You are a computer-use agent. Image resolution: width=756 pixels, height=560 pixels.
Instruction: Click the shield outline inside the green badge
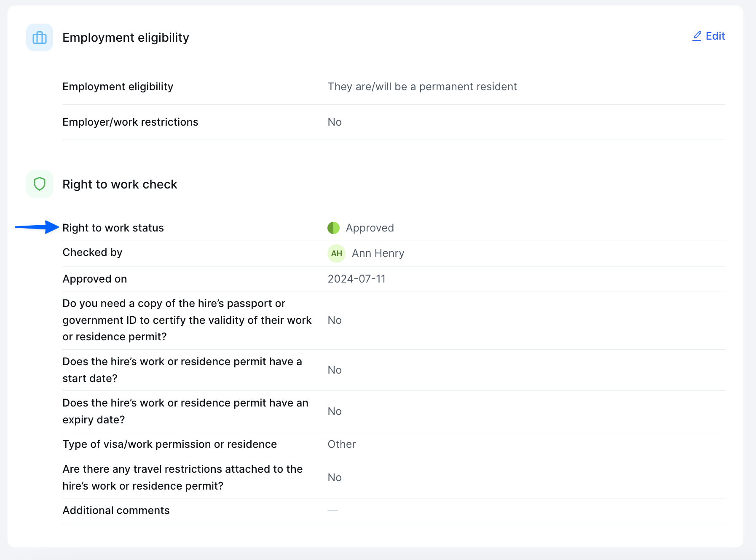pyautogui.click(x=39, y=184)
